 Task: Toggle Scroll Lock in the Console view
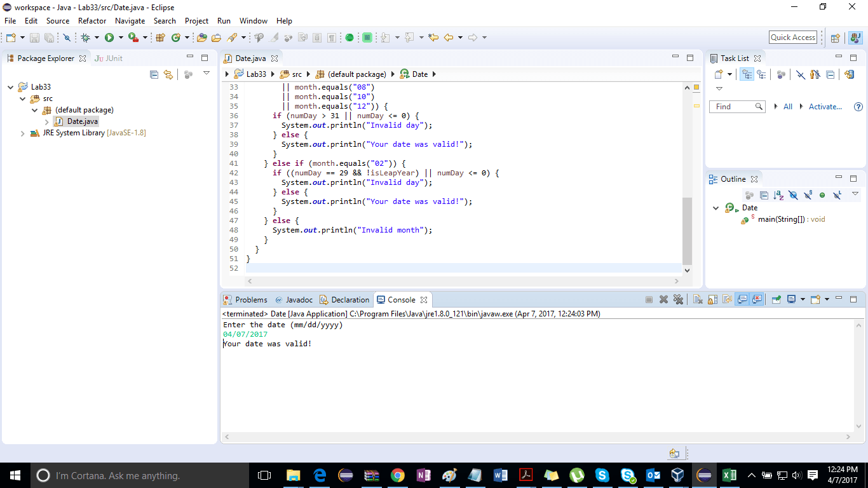712,299
